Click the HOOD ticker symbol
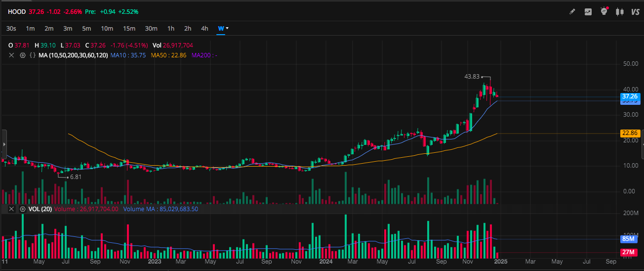The image size is (644, 271). coord(17,11)
